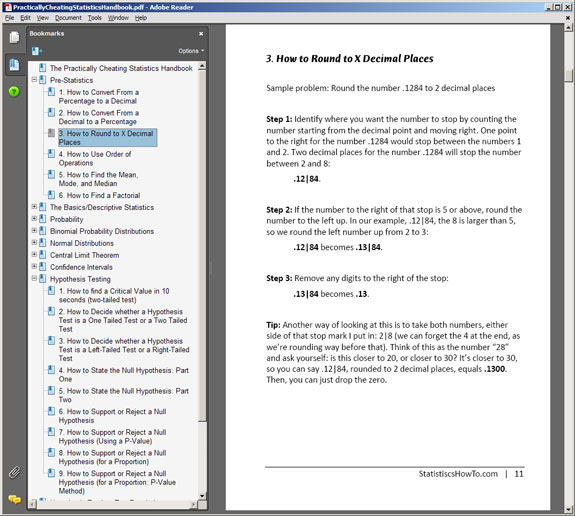Click bookmarks list scroll down arrow
The height and width of the screenshot is (516, 575).
[x=202, y=495]
